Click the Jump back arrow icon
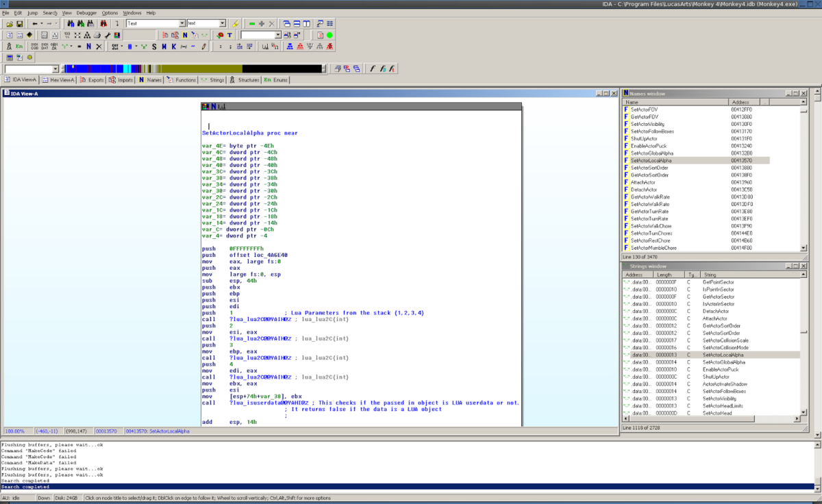 point(36,24)
